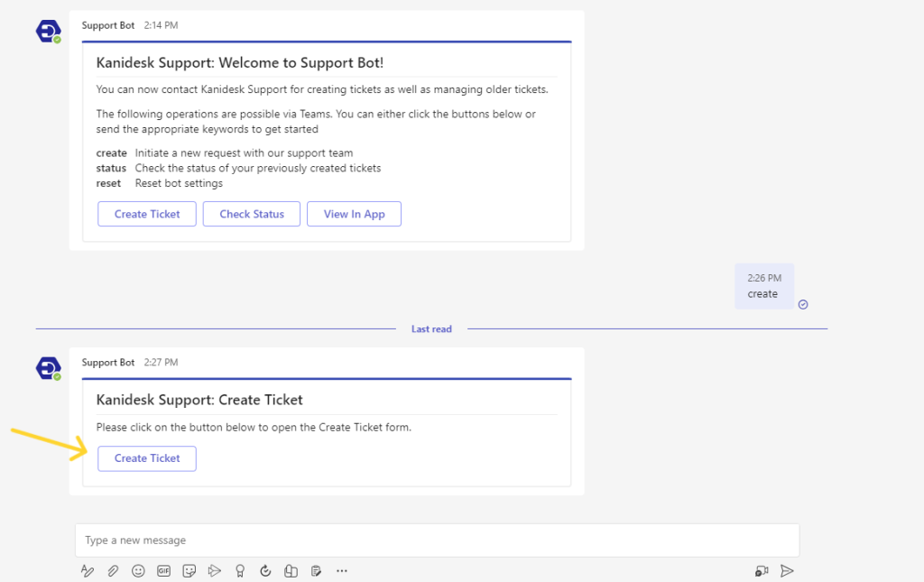Screen dimensions: 924x582
Task: Click Create Ticket in the Welcome card
Action: pyautogui.click(x=147, y=214)
